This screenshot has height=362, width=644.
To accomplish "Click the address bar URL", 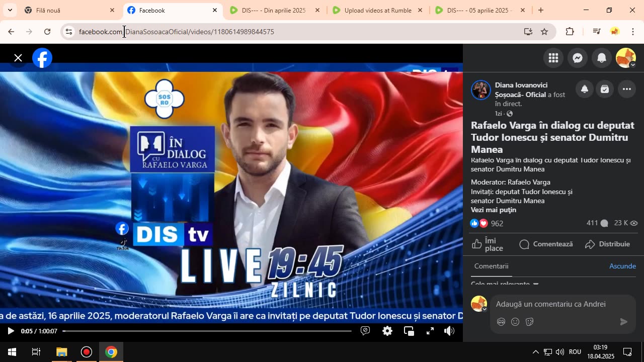I will pos(177,32).
